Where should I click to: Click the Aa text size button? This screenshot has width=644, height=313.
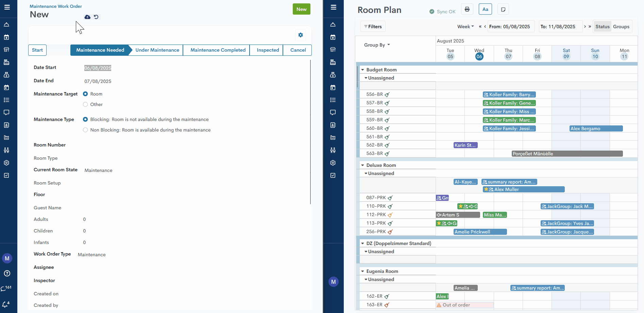coord(485,9)
